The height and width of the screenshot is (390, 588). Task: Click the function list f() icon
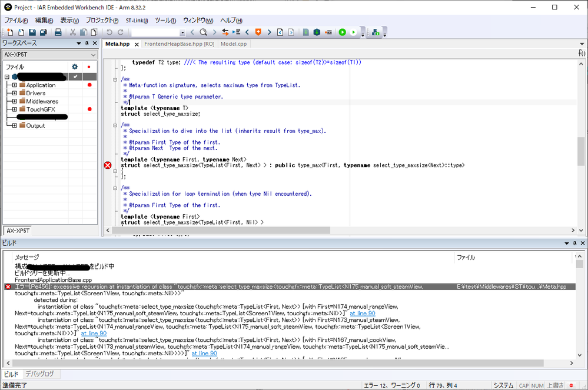[582, 53]
